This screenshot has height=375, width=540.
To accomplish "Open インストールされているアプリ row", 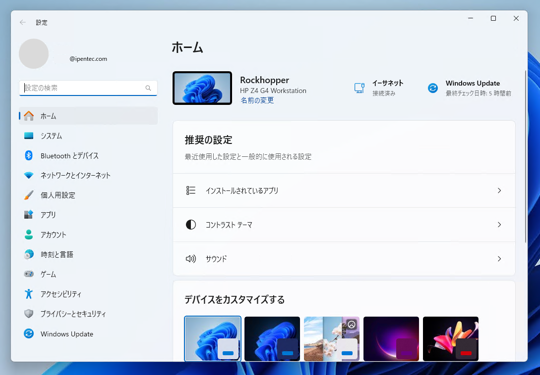I will pyautogui.click(x=344, y=190).
